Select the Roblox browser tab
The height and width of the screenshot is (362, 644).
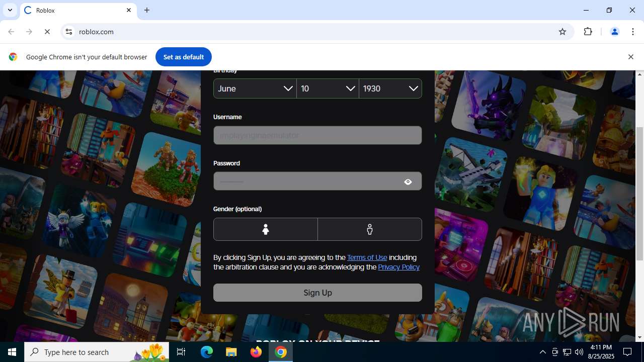[x=78, y=10]
